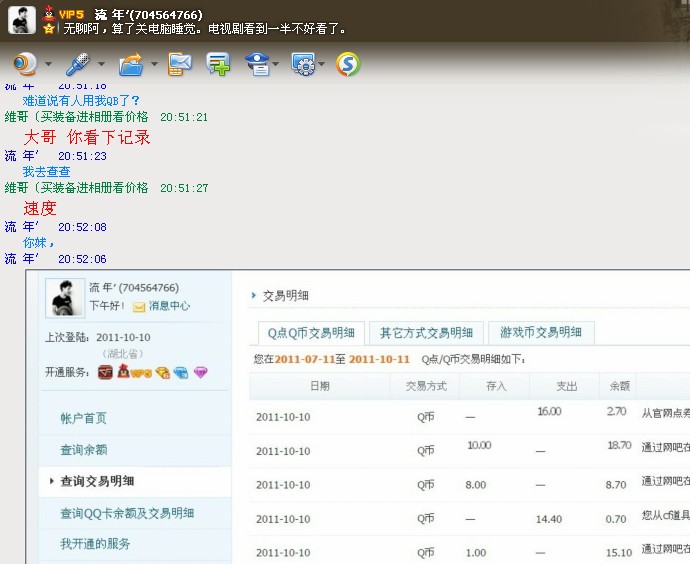Click the 1.00 deposit value
Screen dimensions: 690x564
click(x=476, y=553)
